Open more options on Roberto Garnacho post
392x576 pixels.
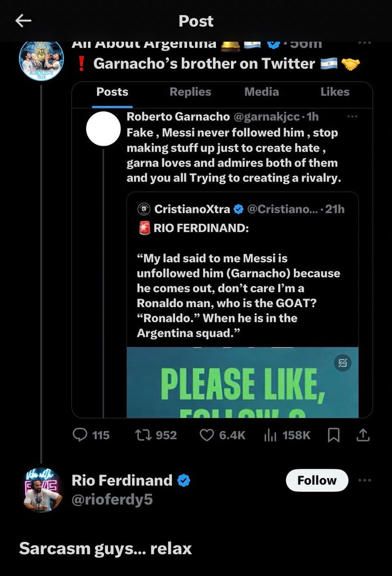pos(352,116)
